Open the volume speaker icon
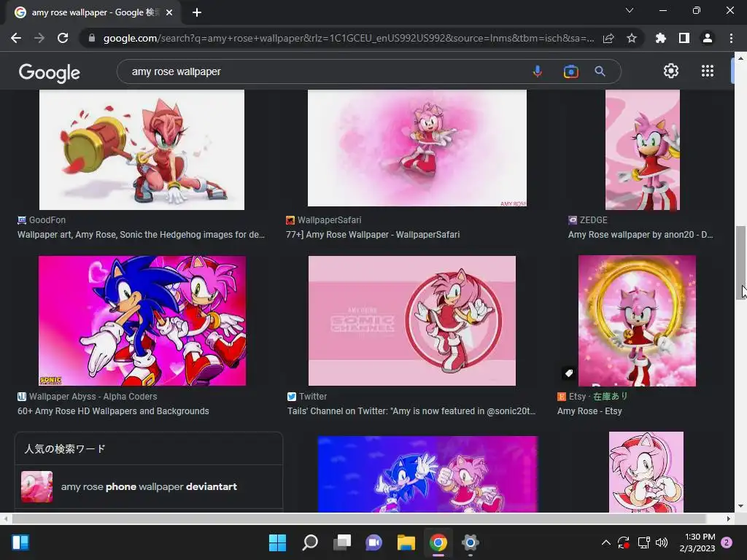The height and width of the screenshot is (560, 747). (662, 542)
